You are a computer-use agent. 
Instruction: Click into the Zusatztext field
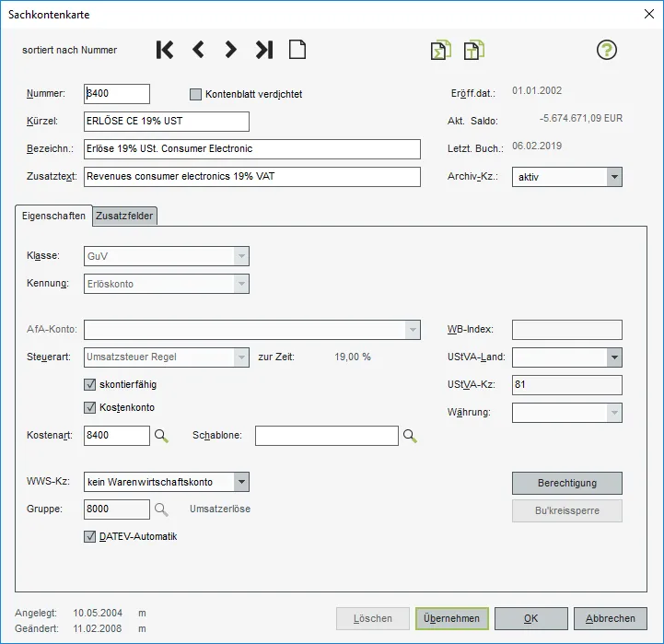(252, 177)
